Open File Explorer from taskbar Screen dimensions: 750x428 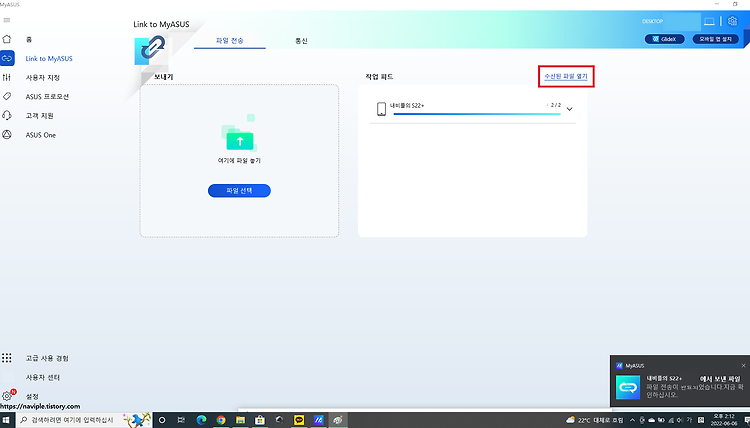coord(240,420)
